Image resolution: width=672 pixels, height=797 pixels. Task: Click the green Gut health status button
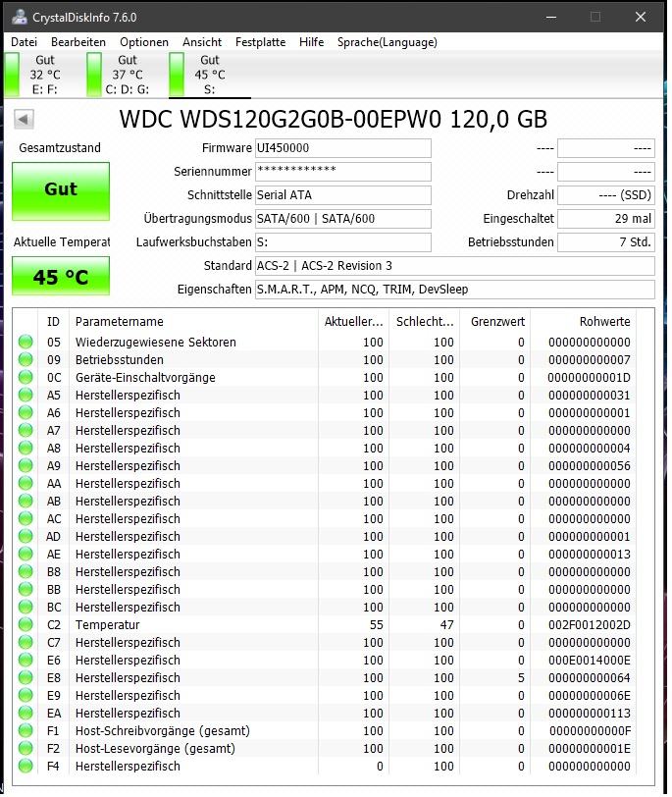click(61, 191)
